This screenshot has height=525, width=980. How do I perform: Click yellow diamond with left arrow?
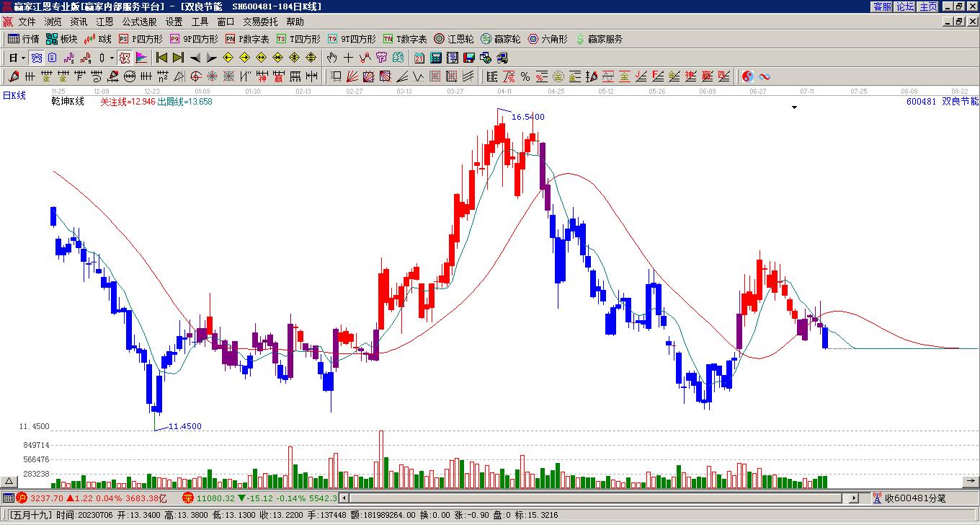[x=228, y=58]
